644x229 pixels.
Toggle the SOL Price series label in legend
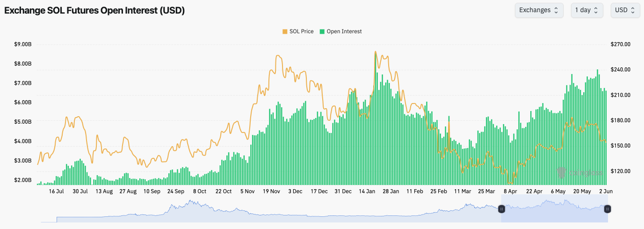301,31
